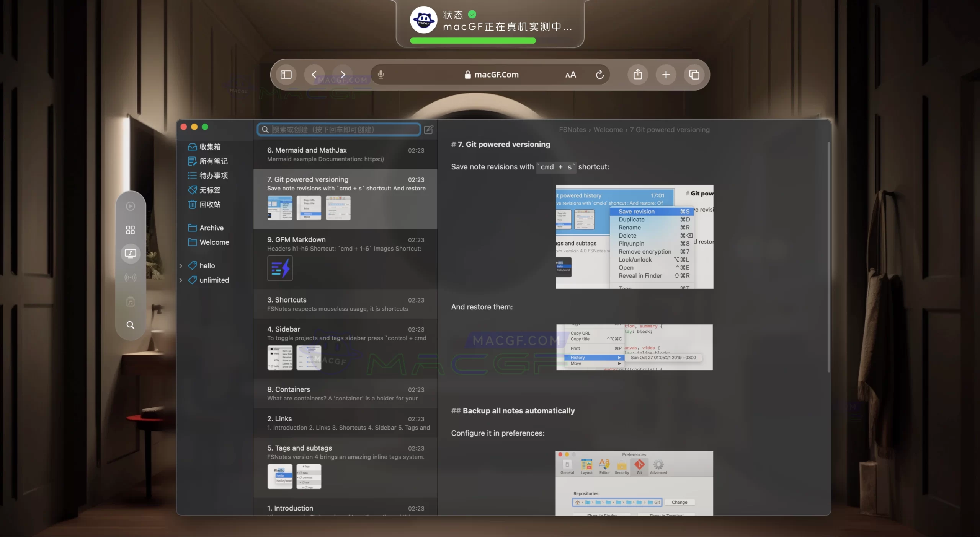
Task: Select the search icon in the floating dock
Action: [130, 325]
